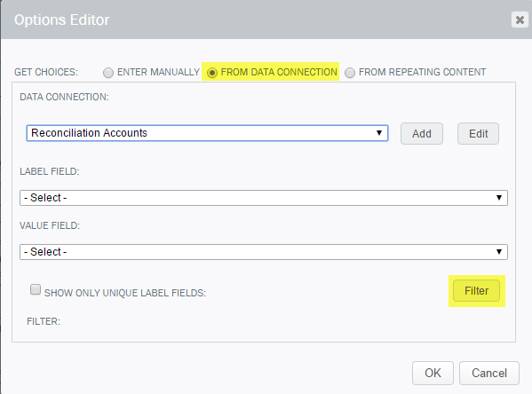Click the Label Field dropdown arrow
This screenshot has width=532, height=394.
click(x=499, y=198)
